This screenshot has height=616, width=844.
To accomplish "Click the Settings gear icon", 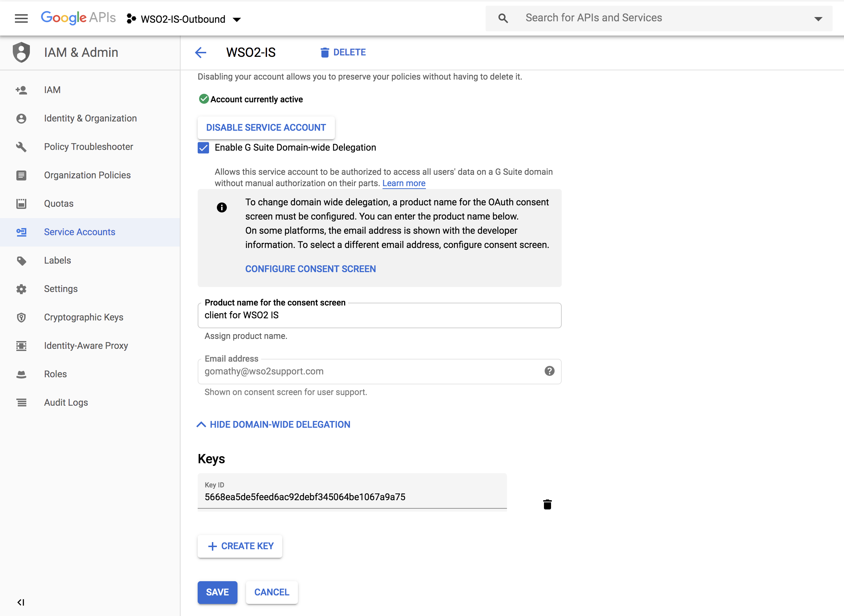I will (21, 288).
